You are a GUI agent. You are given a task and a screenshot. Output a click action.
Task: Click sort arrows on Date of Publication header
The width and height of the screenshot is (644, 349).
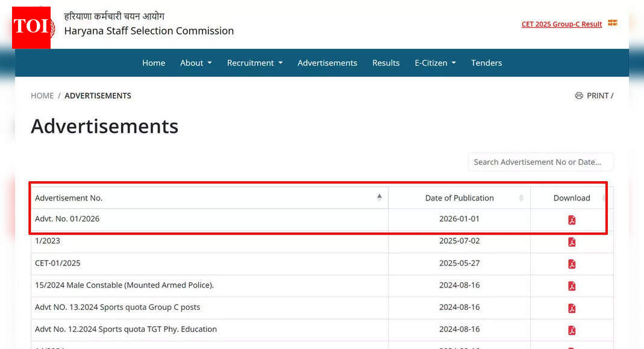click(x=520, y=198)
